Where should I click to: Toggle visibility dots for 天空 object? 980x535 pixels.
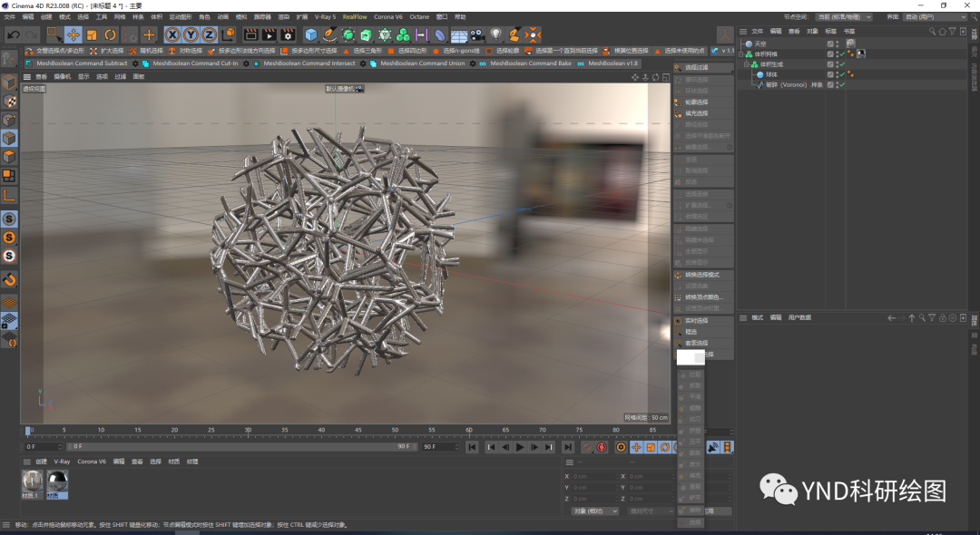[x=838, y=44]
